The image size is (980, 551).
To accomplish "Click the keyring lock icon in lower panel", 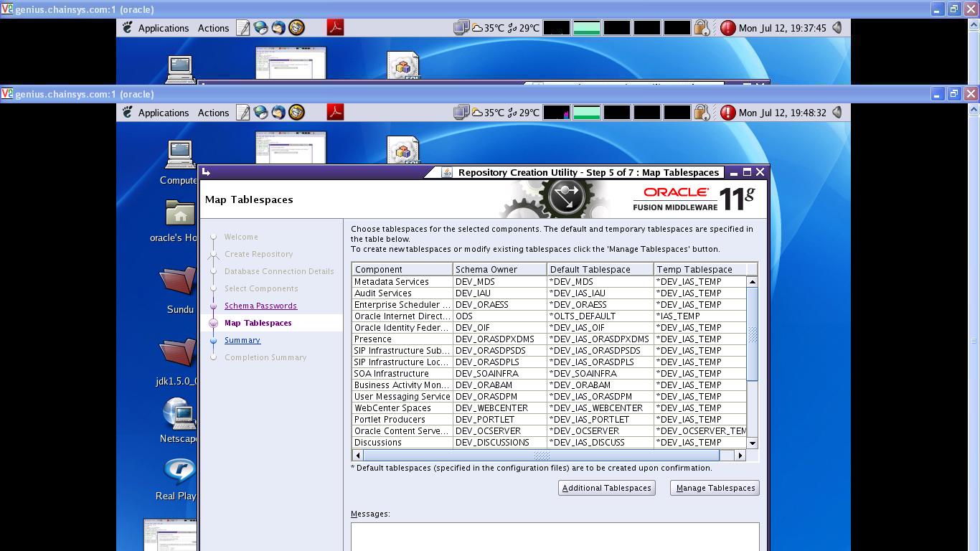I will pyautogui.click(x=702, y=113).
